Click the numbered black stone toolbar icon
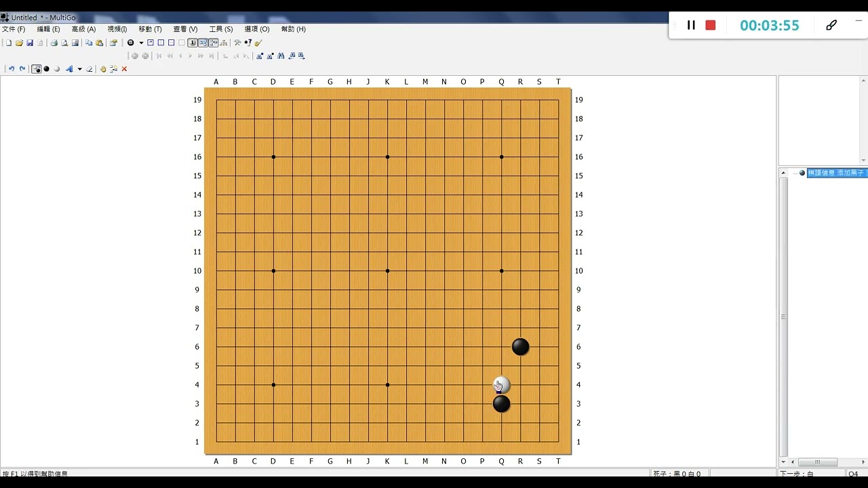Screen dimensions: 868x488 tap(131, 43)
